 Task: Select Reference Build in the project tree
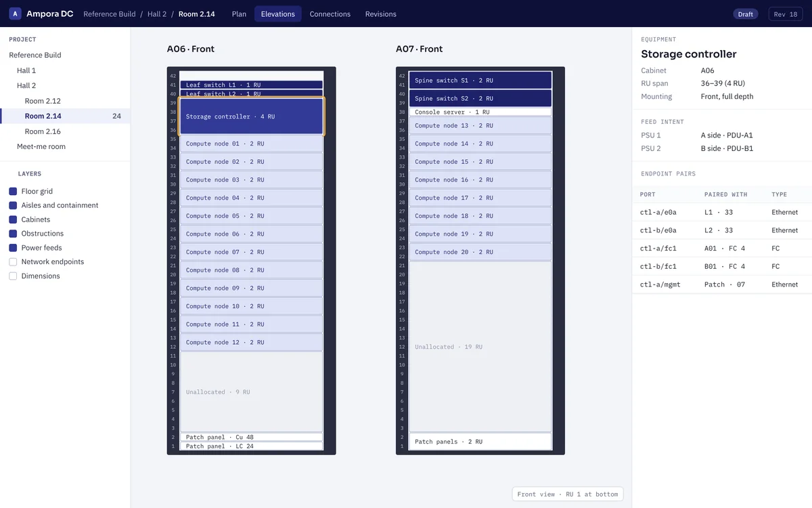coord(65,55)
